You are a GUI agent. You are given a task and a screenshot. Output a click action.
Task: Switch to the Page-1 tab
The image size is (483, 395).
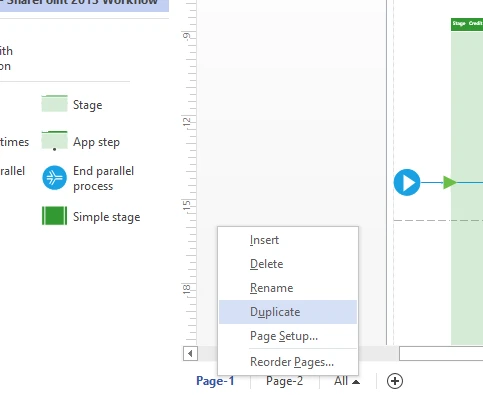[215, 381]
